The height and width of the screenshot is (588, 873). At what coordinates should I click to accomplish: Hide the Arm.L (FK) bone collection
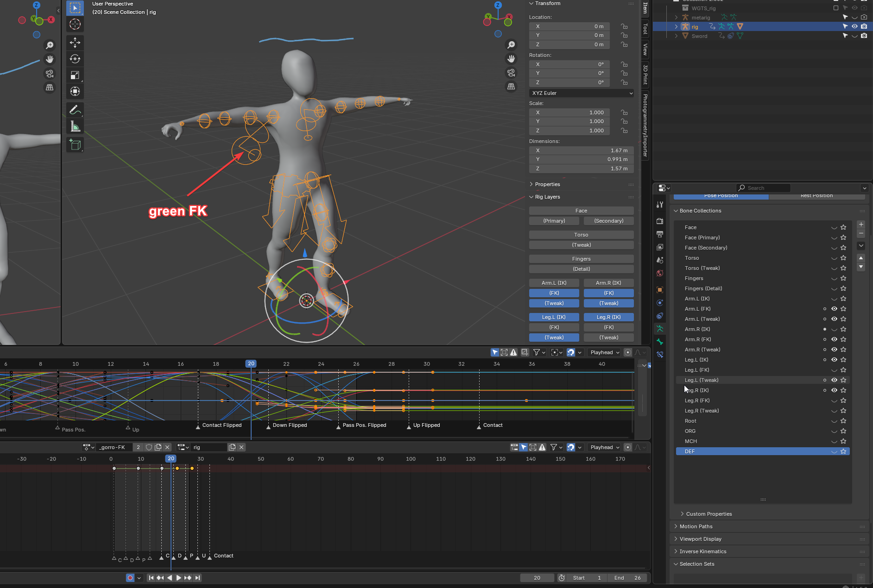point(834,309)
